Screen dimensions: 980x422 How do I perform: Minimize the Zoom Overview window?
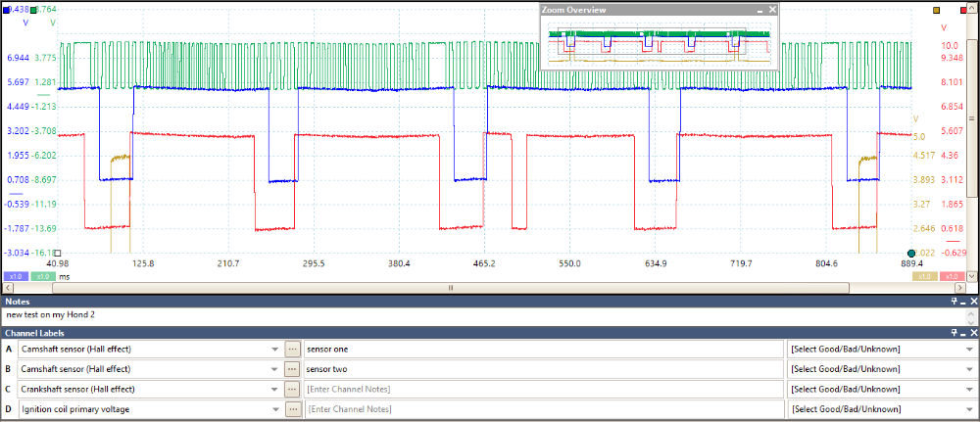759,10
